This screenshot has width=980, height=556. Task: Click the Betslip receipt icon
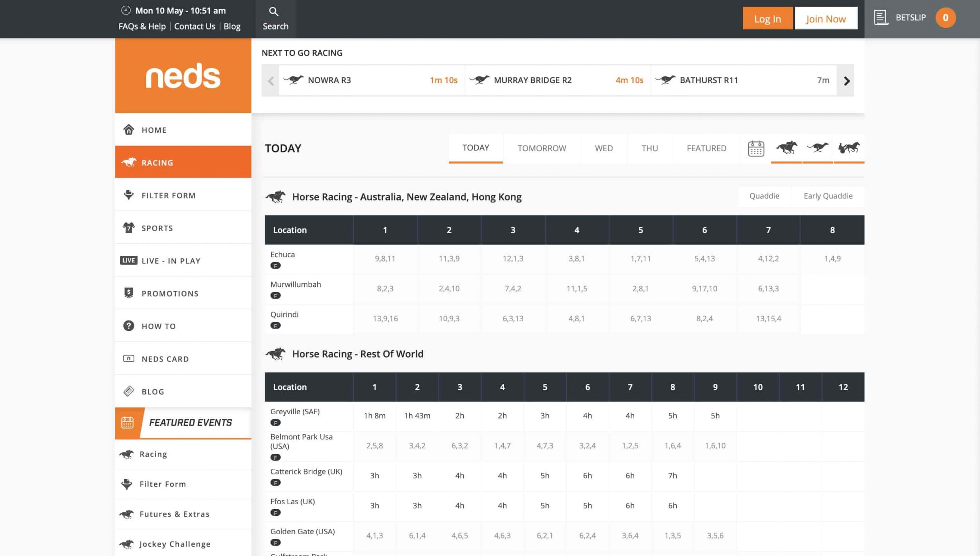coord(881,18)
